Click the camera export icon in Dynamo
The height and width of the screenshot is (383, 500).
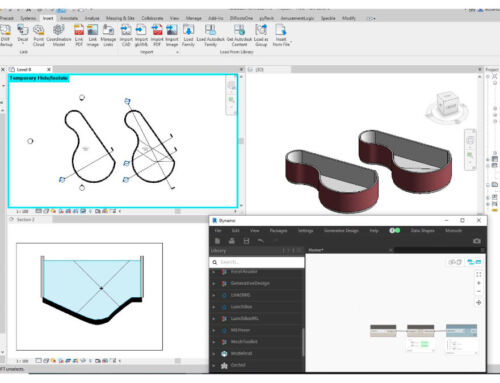(477, 241)
